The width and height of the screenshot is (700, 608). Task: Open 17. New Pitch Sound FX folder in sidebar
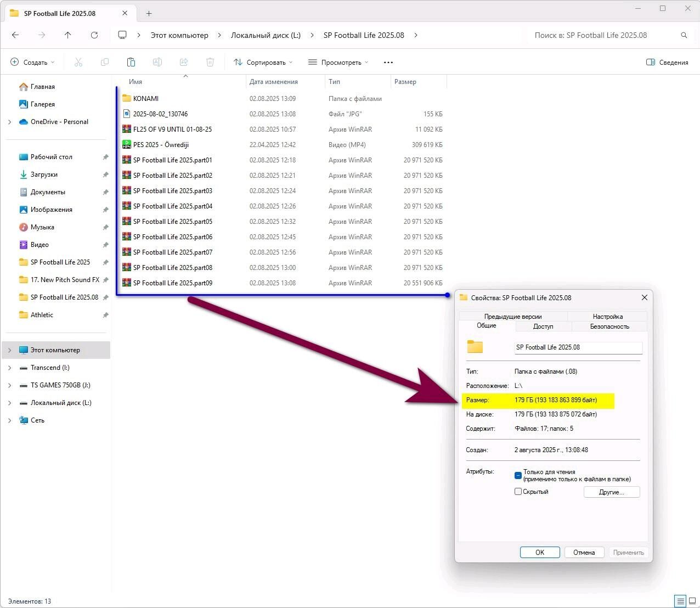tap(59, 280)
